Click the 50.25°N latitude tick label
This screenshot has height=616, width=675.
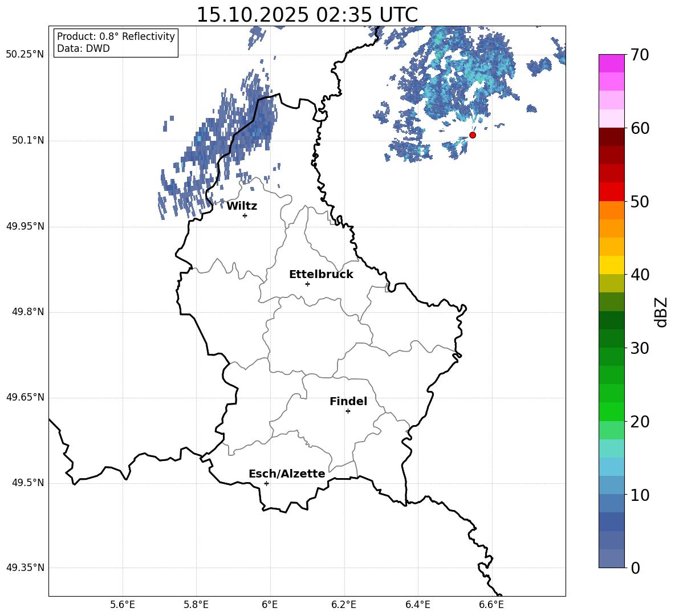coord(25,55)
